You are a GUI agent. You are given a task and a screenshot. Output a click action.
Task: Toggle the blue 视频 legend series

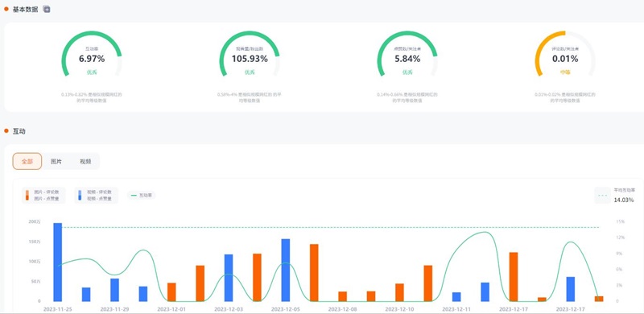coord(96,195)
